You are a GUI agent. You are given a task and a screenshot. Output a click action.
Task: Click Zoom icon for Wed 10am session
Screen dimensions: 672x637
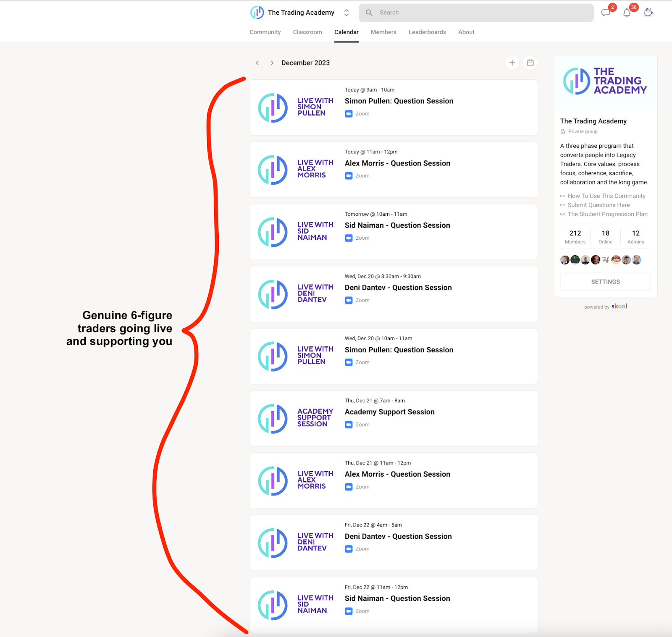[349, 362]
